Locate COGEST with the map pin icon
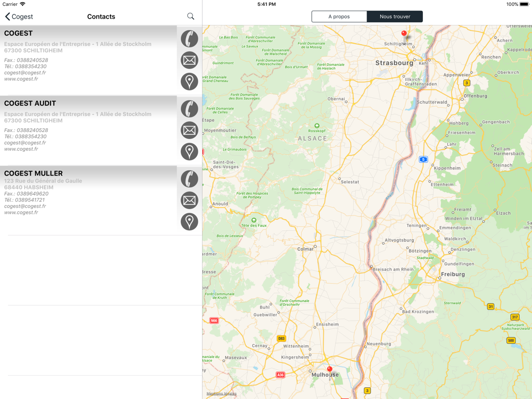This screenshot has height=399, width=532. click(x=189, y=81)
